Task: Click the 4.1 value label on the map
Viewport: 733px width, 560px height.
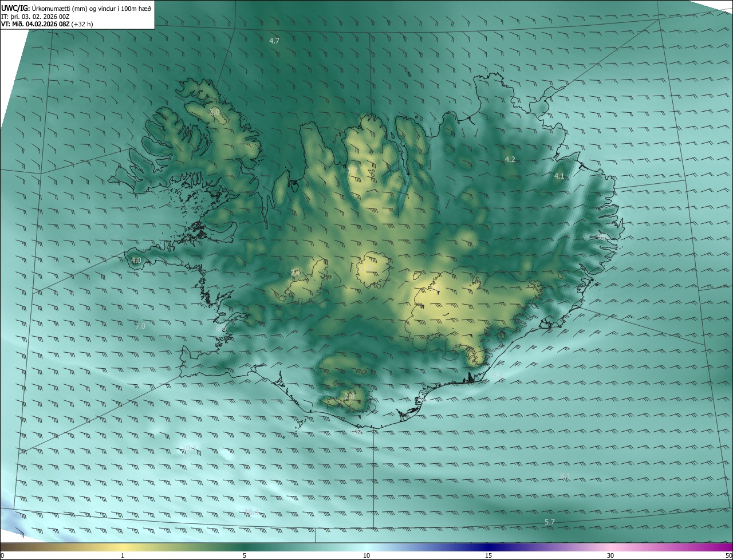Action: pyautogui.click(x=559, y=176)
